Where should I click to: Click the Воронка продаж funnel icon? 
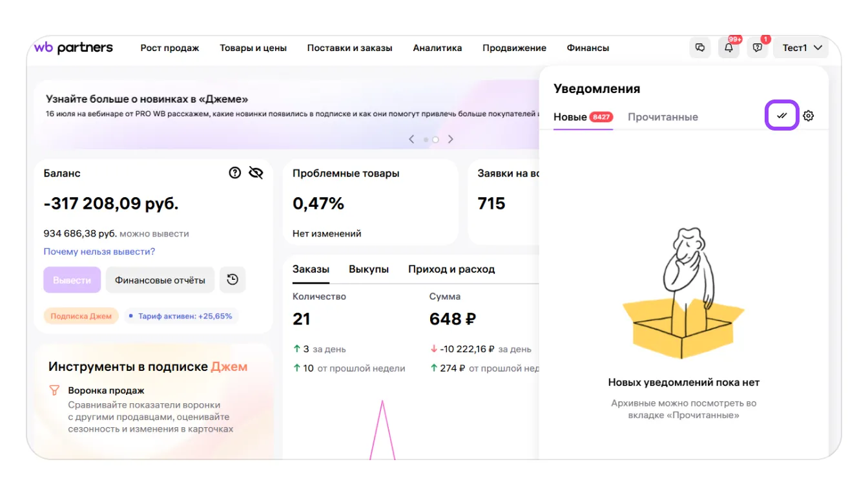pyautogui.click(x=54, y=390)
